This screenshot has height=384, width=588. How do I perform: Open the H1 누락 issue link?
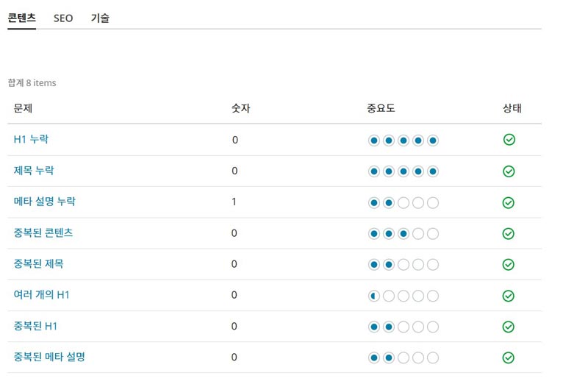31,139
